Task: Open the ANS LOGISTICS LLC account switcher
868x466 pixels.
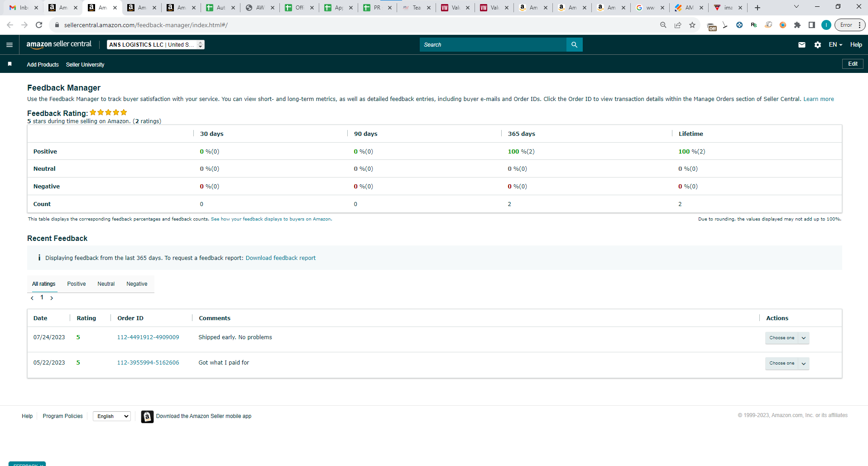Action: click(156, 45)
